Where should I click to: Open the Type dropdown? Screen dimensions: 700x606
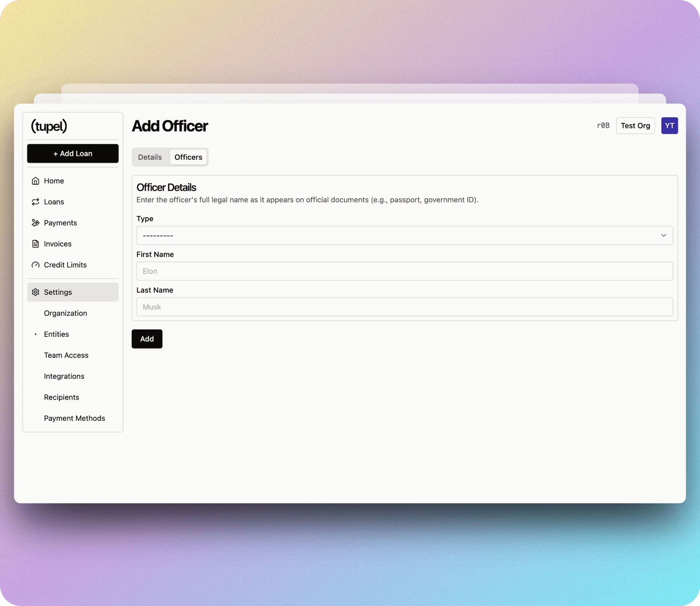click(404, 235)
